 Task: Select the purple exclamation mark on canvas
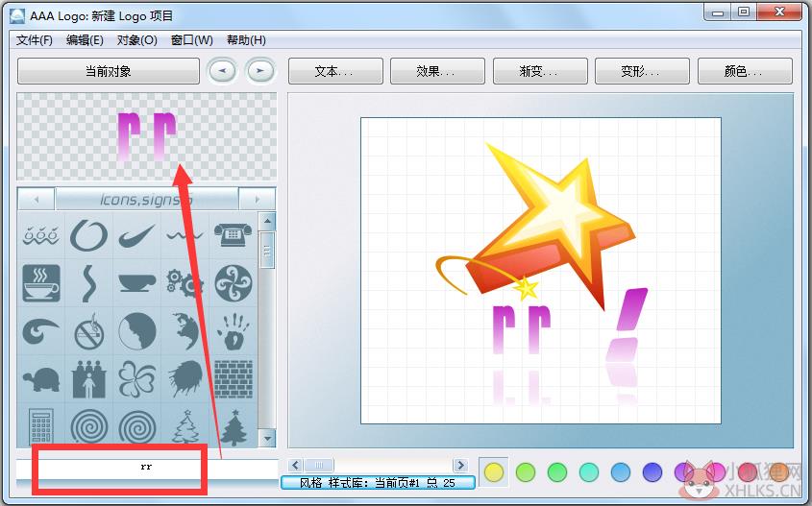(x=627, y=324)
